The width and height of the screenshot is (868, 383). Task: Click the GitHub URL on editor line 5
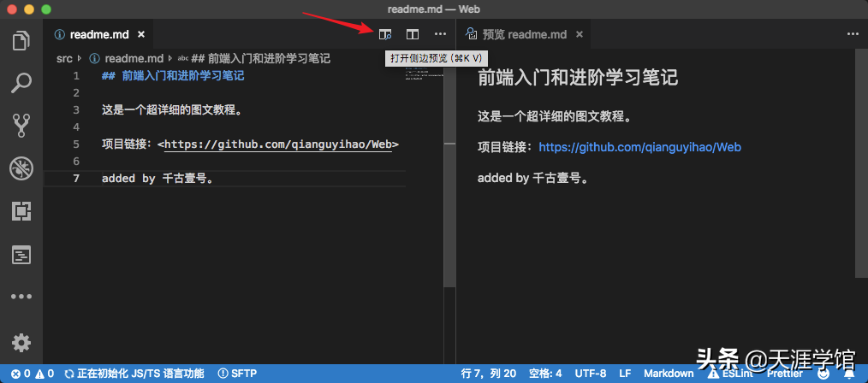tap(278, 144)
